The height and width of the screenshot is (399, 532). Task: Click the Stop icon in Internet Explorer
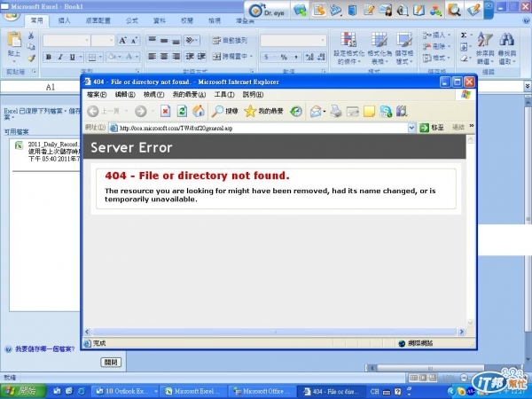tap(165, 111)
